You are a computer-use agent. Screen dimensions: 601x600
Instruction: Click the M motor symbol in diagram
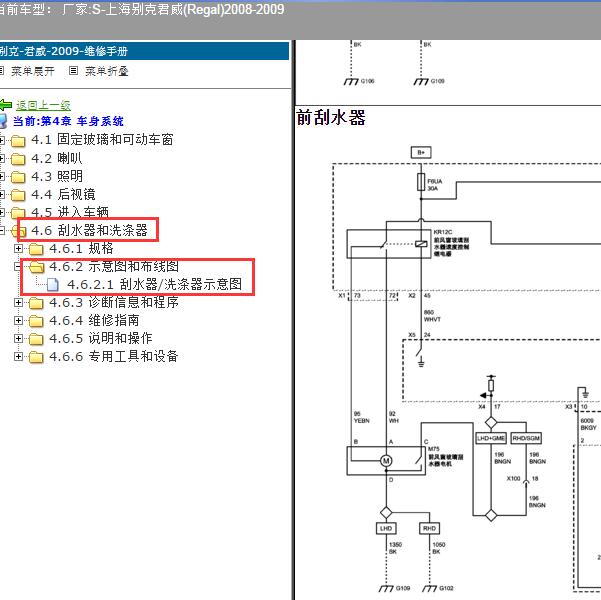[x=386, y=461]
